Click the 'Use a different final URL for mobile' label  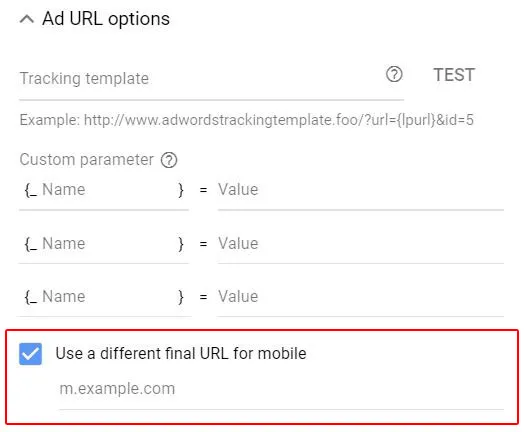point(181,353)
